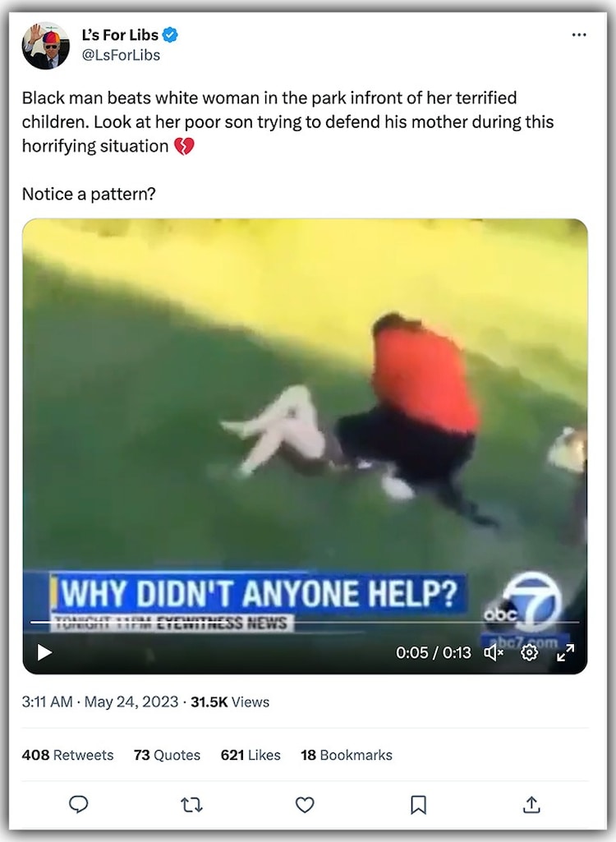Viewport: 616px width, 842px height.
Task: Open the L's For Libs display name
Action: coord(120,35)
